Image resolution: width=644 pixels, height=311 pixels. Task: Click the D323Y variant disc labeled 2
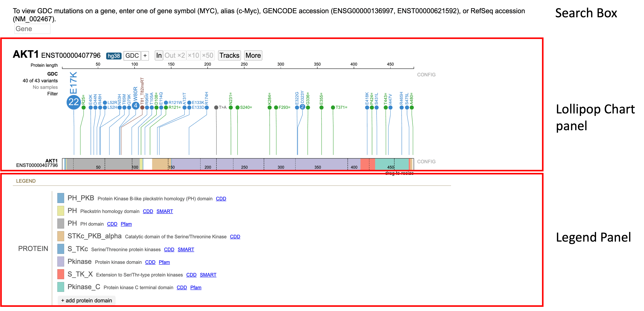click(302, 107)
